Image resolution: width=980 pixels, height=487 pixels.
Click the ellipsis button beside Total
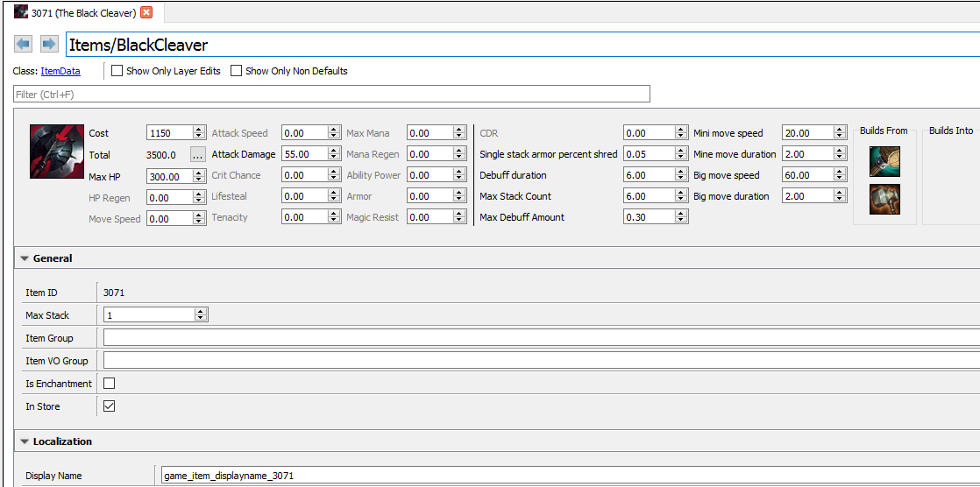coord(198,155)
